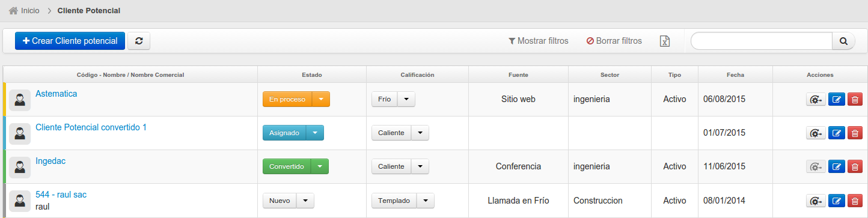Open Templado rating dropdown arrow
The image size is (868, 218).
click(426, 201)
